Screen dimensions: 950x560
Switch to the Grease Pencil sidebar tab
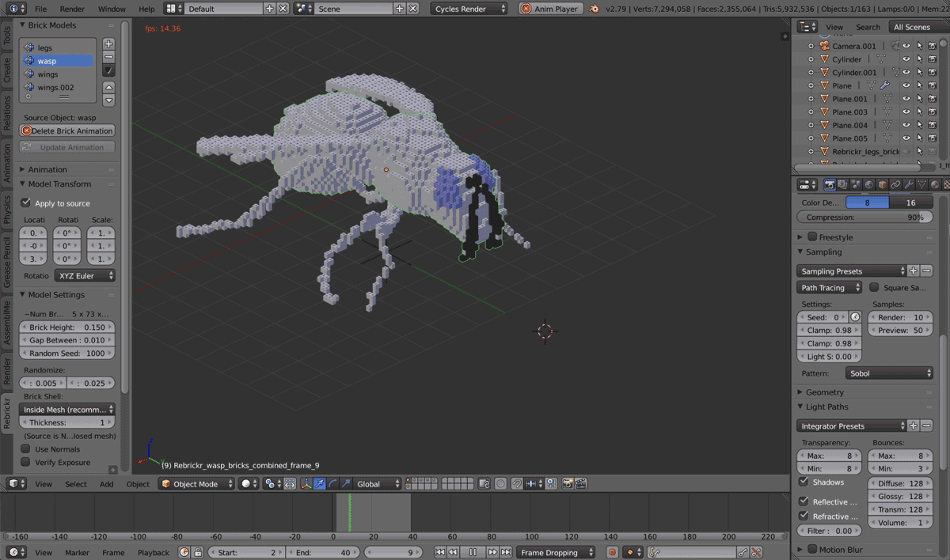[x=7, y=261]
